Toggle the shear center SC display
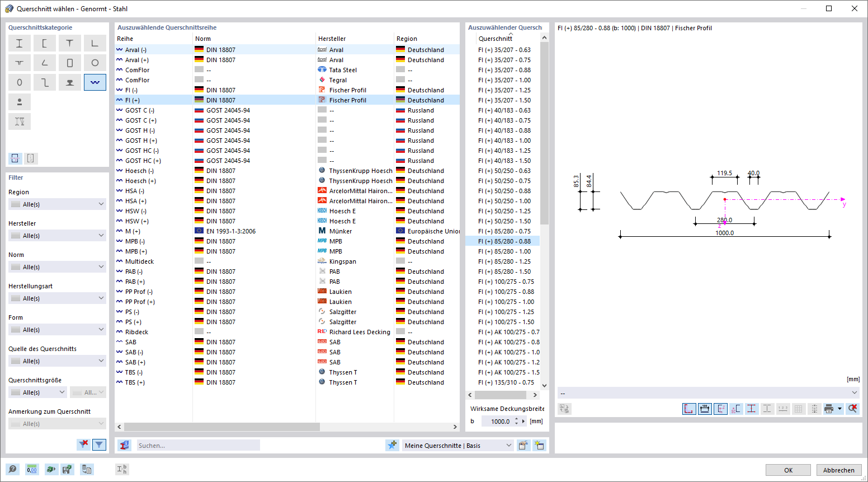This screenshot has width=868, height=482. (x=736, y=409)
